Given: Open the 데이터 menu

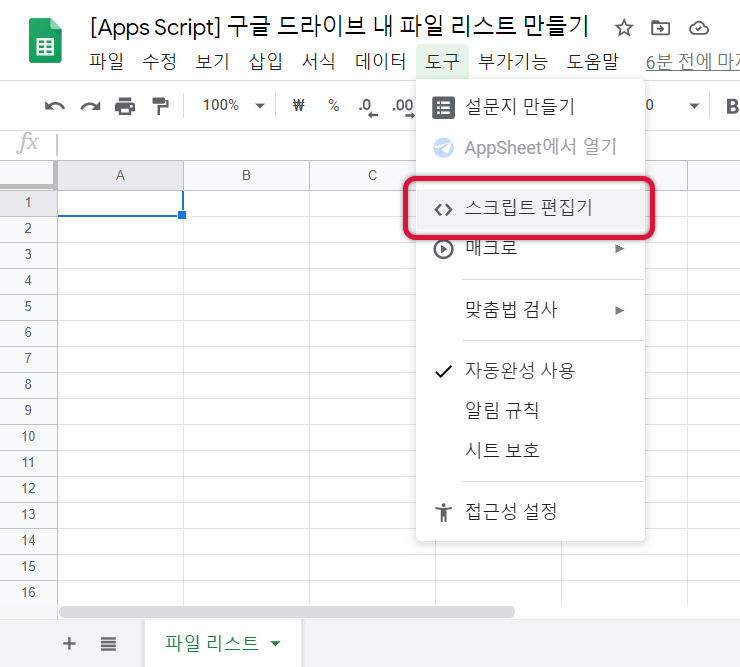Looking at the screenshot, I should pyautogui.click(x=381, y=62).
